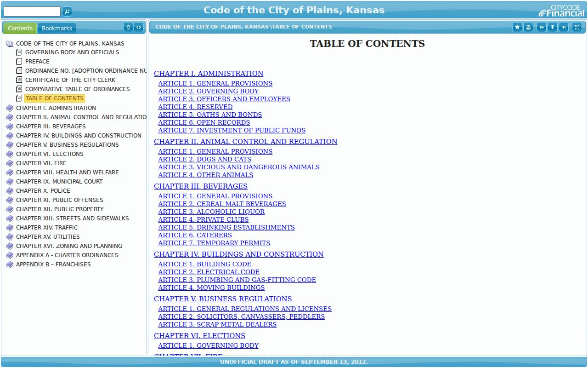Screen dimensions: 588x368
Task: Click the page icon beside GOVERNING BODY AND OFFICIALS
Action: click(19, 52)
